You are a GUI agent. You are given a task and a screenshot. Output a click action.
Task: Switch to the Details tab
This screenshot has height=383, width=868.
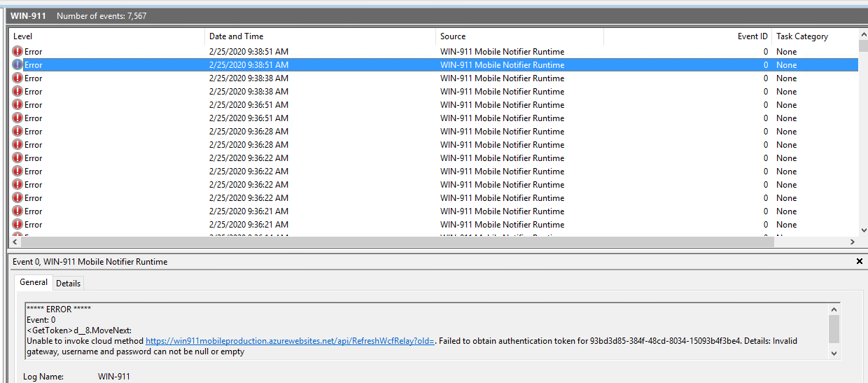point(68,283)
